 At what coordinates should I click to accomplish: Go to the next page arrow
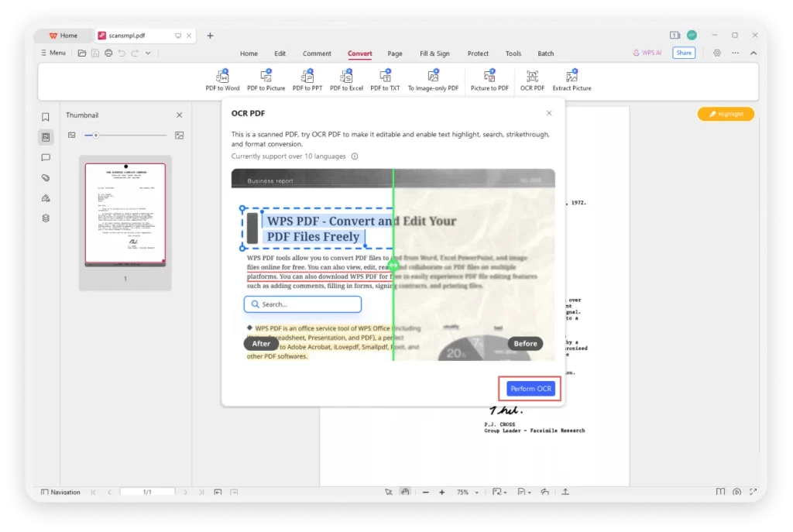tap(185, 492)
